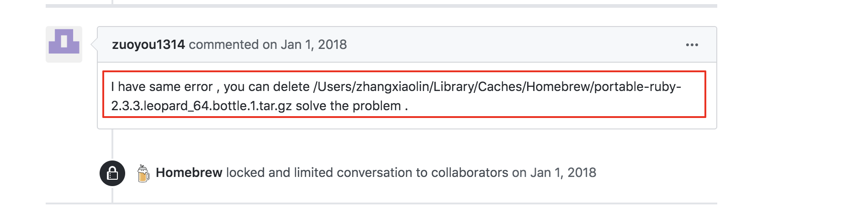
Task: Click the '2.3.3.leopard_64.bottle.1.tar.gz' filename text
Action: click(201, 106)
